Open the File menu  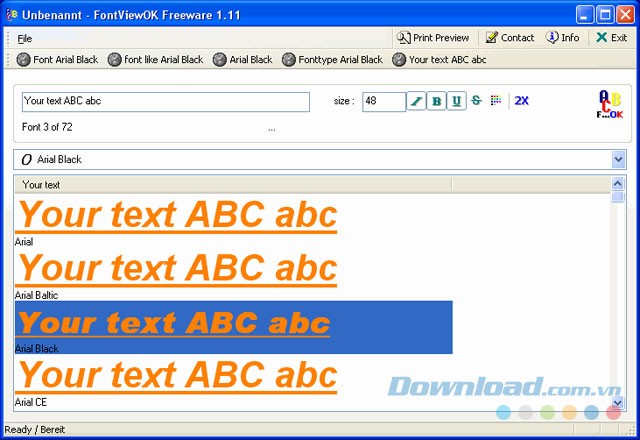(24, 39)
